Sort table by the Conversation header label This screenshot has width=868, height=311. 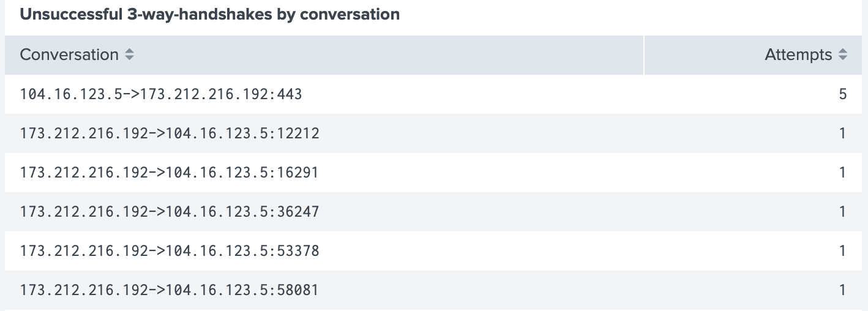click(x=69, y=55)
